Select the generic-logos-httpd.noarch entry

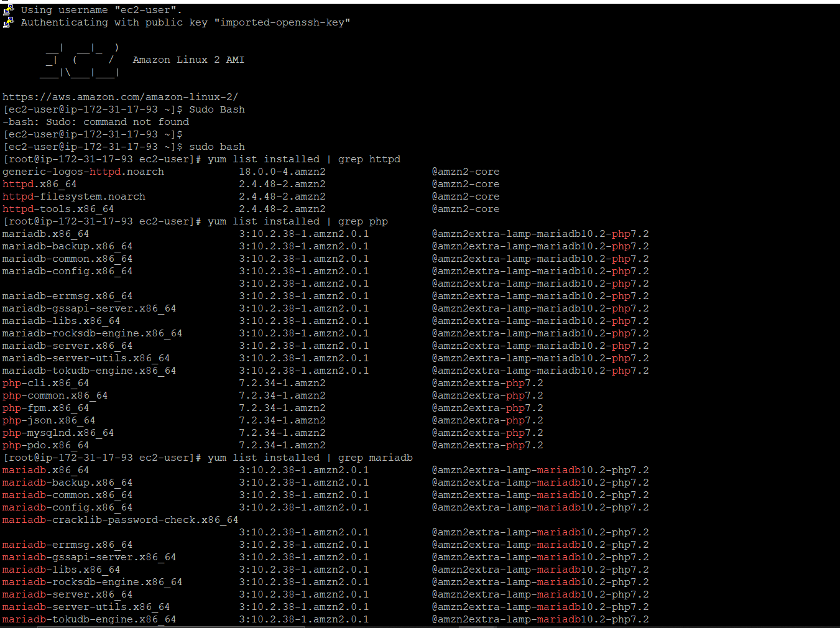coord(83,171)
